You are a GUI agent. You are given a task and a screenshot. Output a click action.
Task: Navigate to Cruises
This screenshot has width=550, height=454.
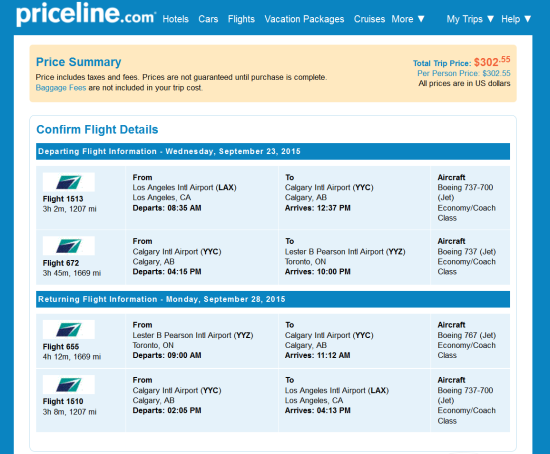(x=369, y=19)
